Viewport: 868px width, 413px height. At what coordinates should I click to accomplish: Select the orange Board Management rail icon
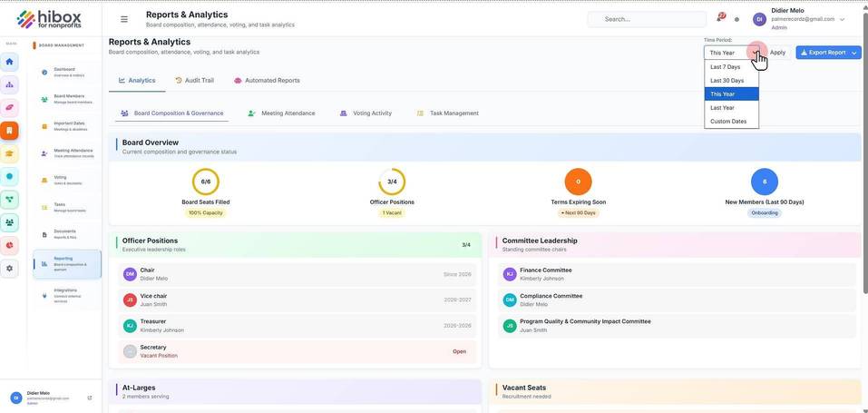coord(9,131)
